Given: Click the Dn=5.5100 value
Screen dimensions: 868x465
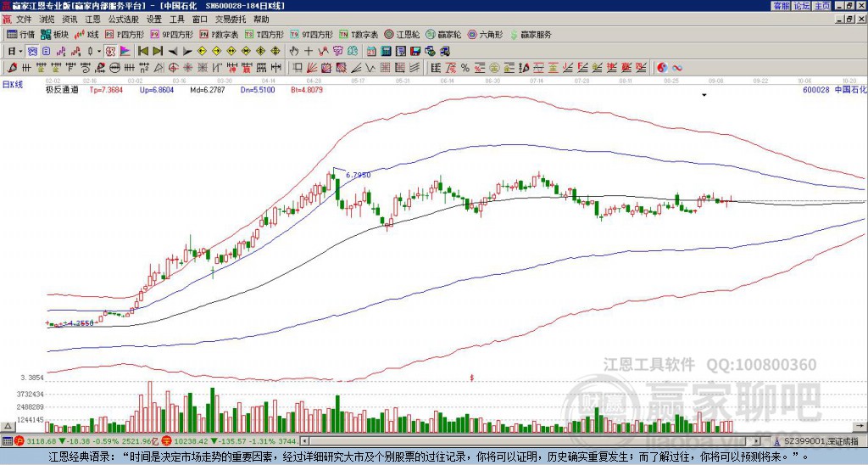Looking at the screenshot, I should point(258,90).
